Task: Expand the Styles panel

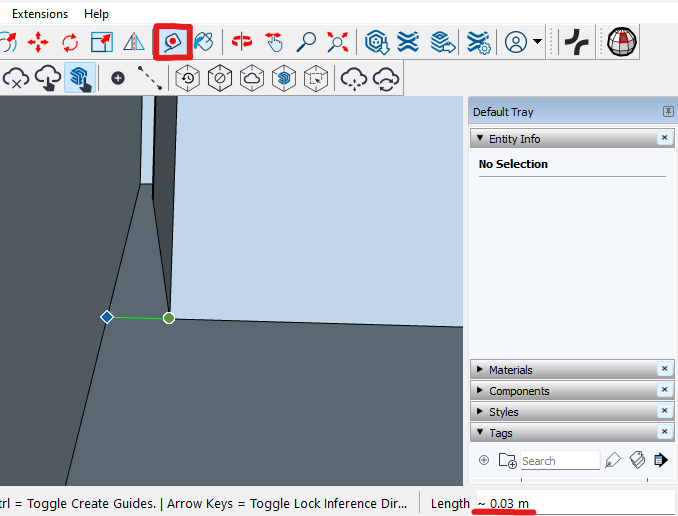Action: coord(505,412)
